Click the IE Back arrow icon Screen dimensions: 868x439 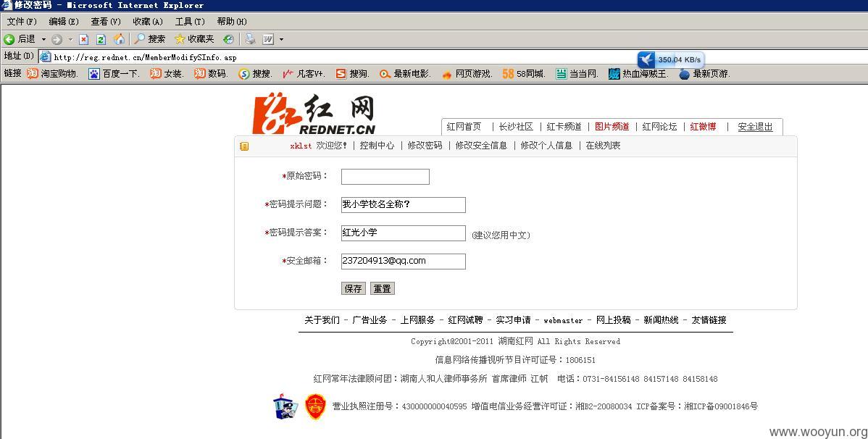click(x=9, y=39)
